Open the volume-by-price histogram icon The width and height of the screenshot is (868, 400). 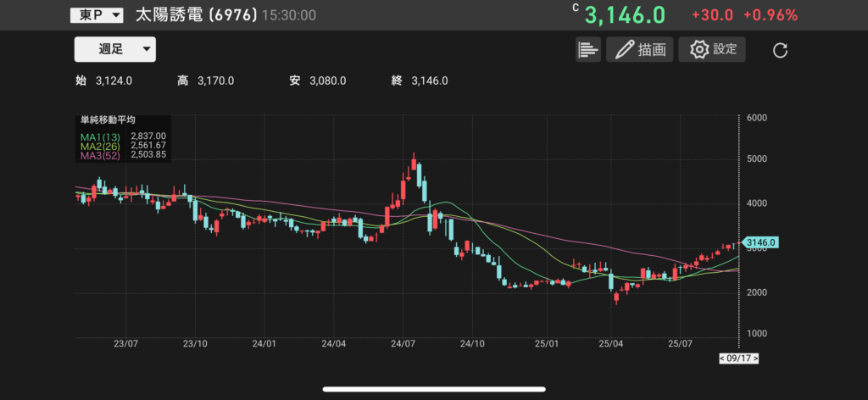(x=587, y=50)
